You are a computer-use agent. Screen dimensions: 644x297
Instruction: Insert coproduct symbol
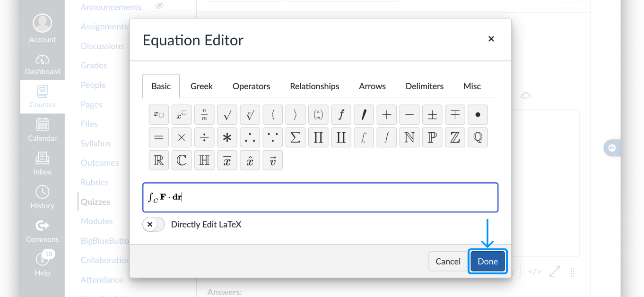(x=341, y=137)
